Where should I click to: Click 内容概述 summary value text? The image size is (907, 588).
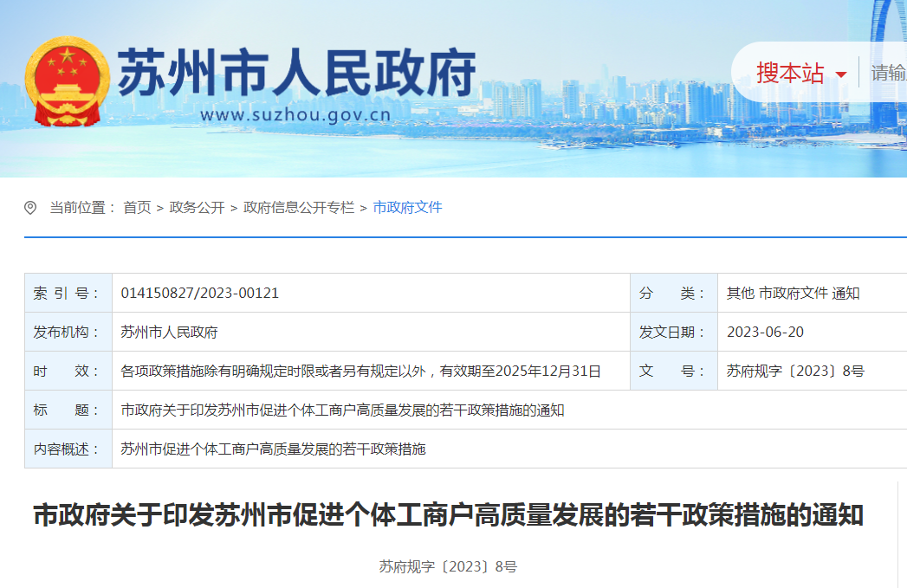[273, 449]
